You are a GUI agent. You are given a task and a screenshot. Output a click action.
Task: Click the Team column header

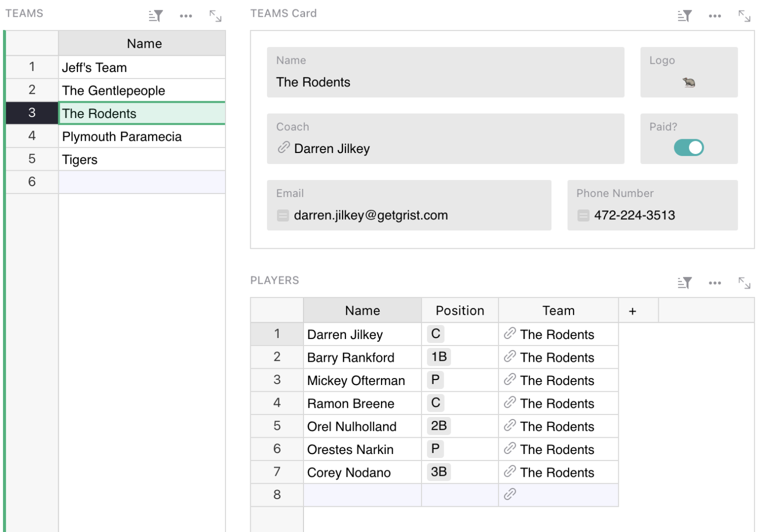558,311
